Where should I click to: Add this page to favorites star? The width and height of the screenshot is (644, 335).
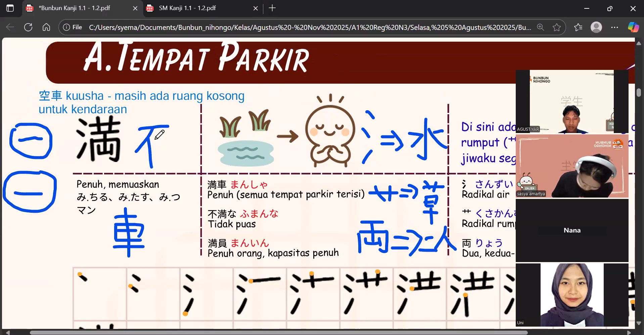click(557, 27)
